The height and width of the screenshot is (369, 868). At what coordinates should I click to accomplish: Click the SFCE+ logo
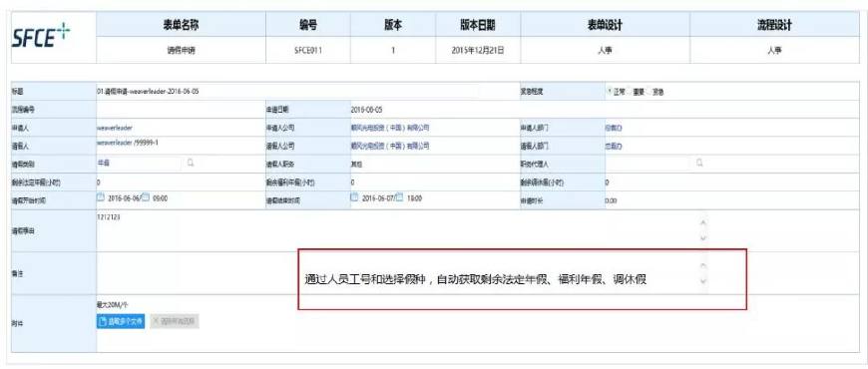42,37
